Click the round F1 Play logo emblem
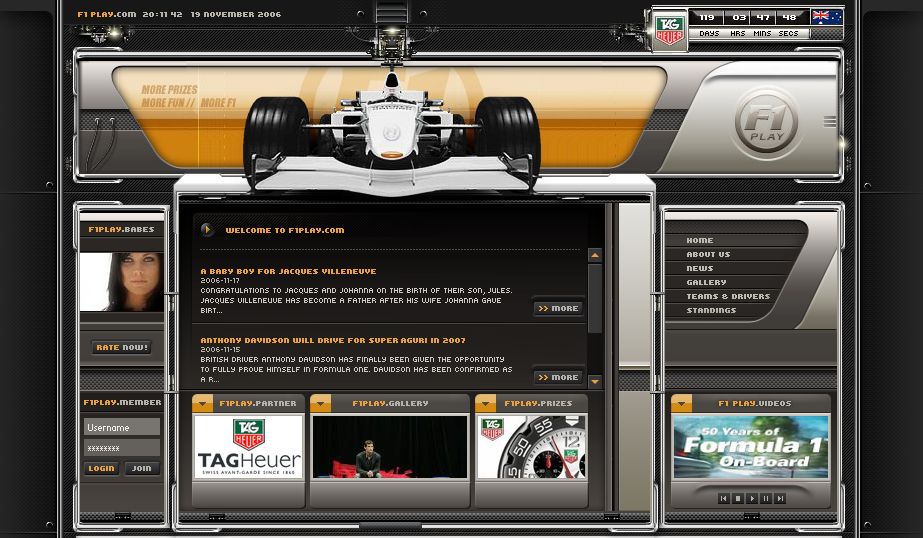This screenshot has width=923, height=538. pos(766,123)
